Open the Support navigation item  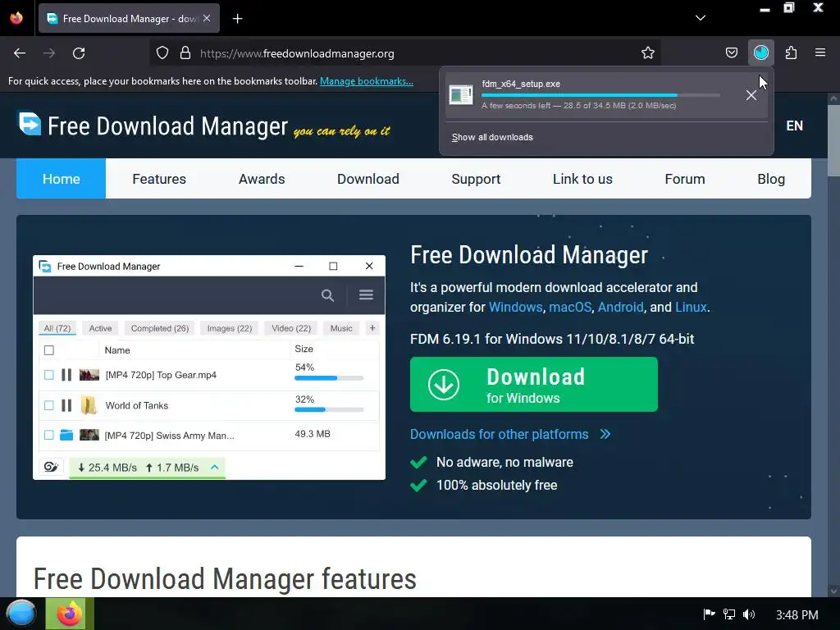coord(476,179)
